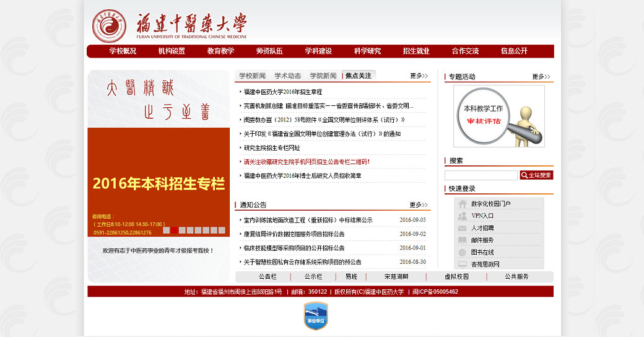Open 信息公开 navigation menu

[514, 51]
